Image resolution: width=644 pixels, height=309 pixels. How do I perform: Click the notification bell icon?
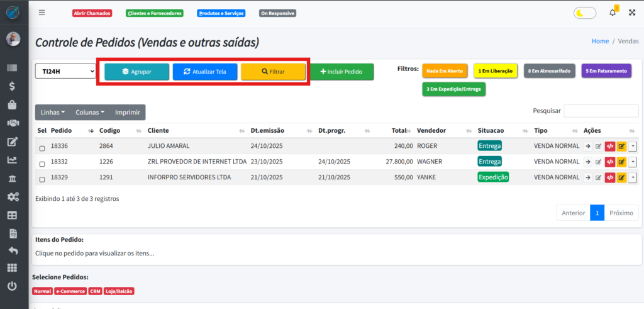click(613, 13)
